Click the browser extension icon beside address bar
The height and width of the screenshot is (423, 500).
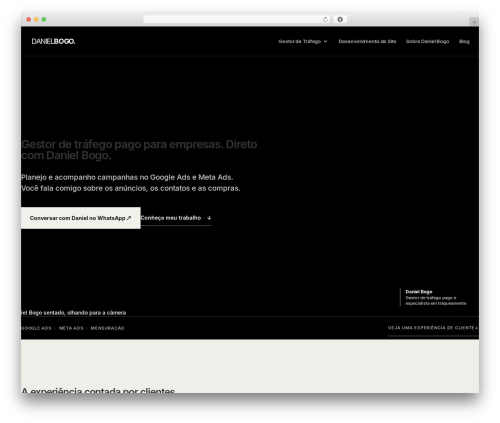click(340, 19)
